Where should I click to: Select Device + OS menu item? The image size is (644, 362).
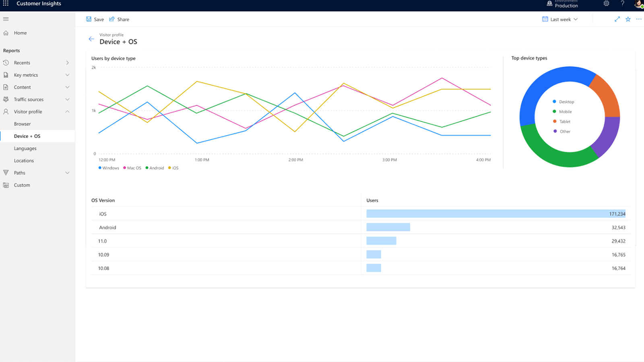point(37,136)
